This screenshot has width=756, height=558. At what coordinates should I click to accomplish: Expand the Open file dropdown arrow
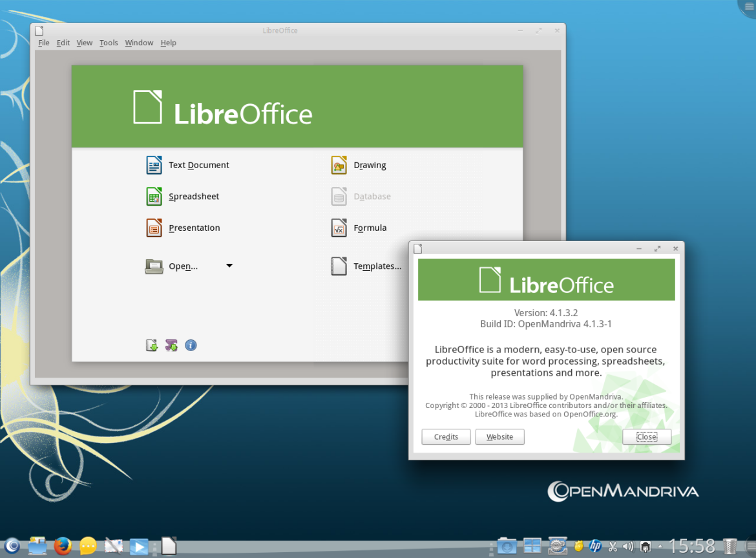[x=229, y=265]
